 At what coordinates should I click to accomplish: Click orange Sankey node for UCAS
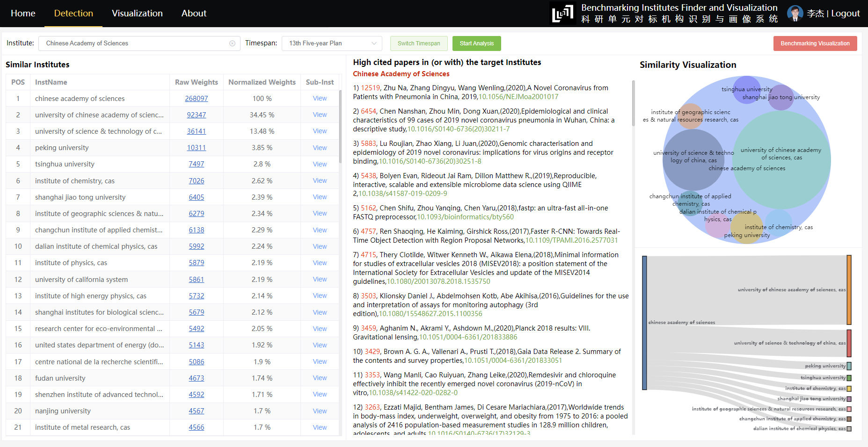pos(849,290)
